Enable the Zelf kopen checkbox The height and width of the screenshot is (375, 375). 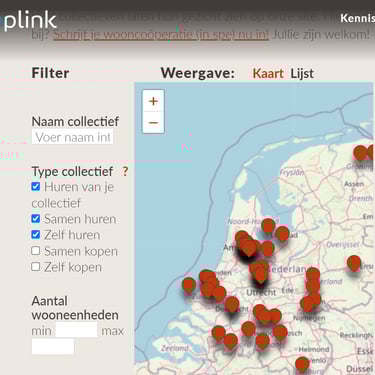tap(36, 266)
